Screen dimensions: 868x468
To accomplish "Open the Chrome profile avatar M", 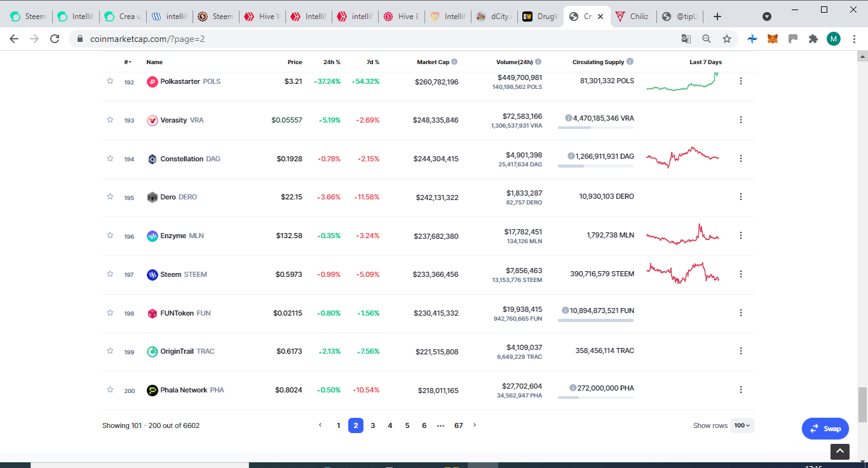I will coord(834,39).
